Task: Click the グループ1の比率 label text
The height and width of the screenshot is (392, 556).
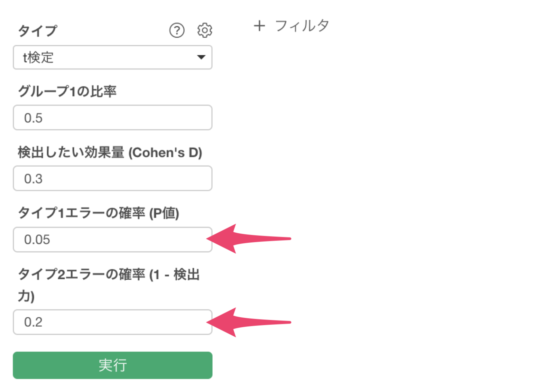Action: click(67, 92)
